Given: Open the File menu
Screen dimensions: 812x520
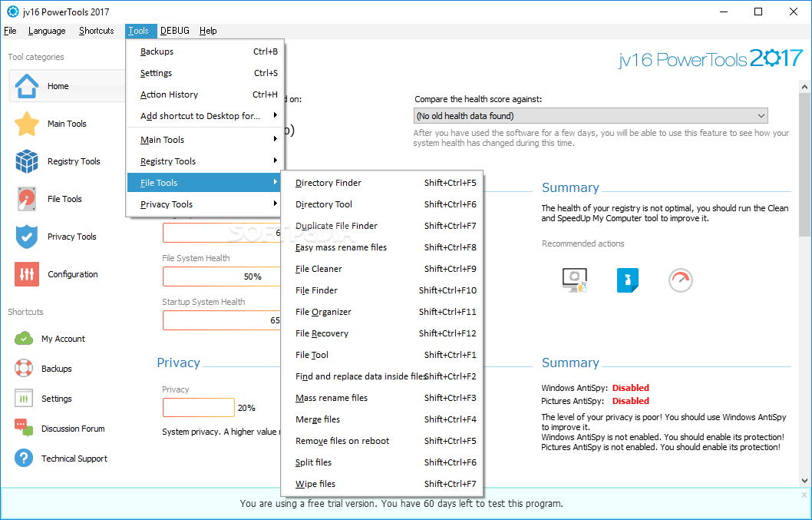Looking at the screenshot, I should coord(10,31).
